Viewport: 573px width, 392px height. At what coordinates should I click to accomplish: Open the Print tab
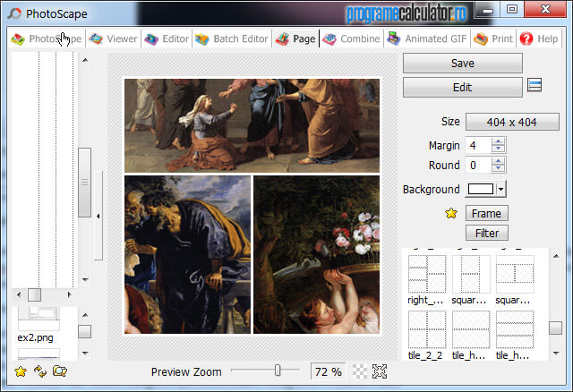493,38
